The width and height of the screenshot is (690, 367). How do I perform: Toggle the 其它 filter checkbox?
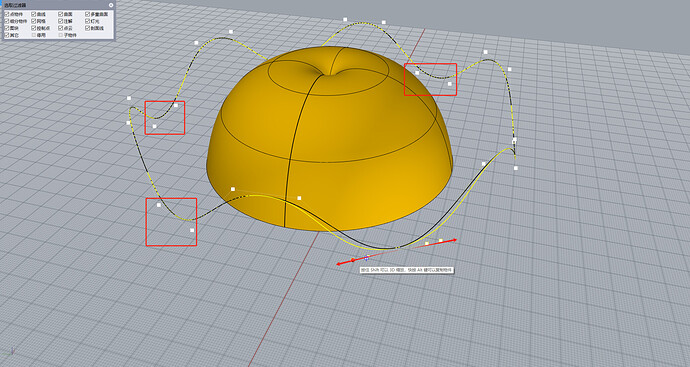(x=7, y=35)
